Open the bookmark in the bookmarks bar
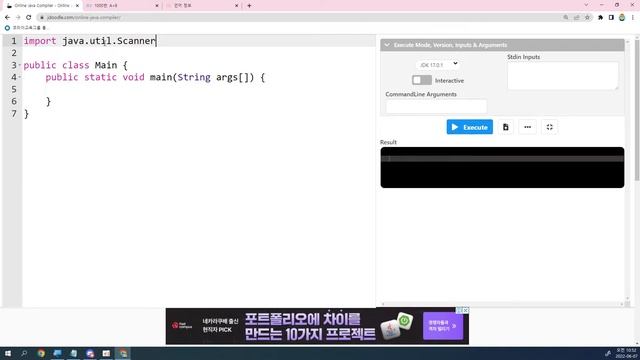The height and width of the screenshot is (360, 640). [x=25, y=28]
